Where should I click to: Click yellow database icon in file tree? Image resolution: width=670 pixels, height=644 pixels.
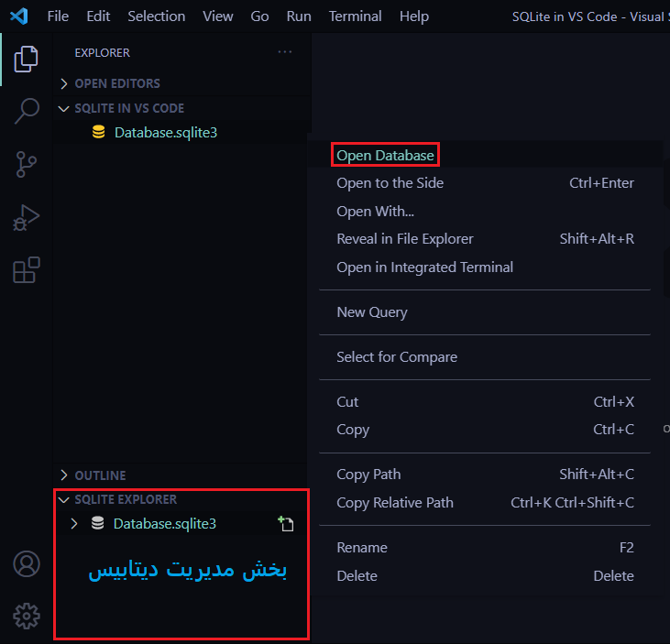click(99, 132)
